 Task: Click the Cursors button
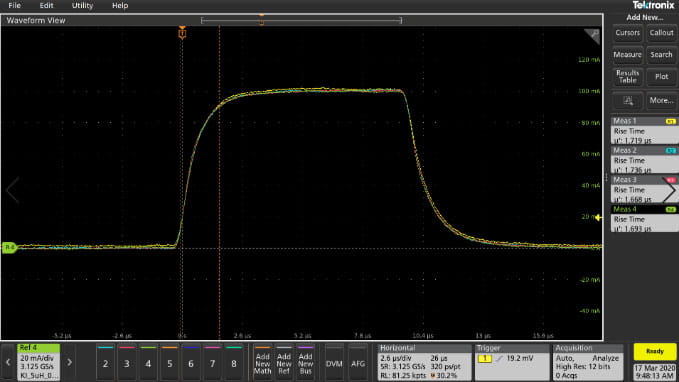pos(627,33)
